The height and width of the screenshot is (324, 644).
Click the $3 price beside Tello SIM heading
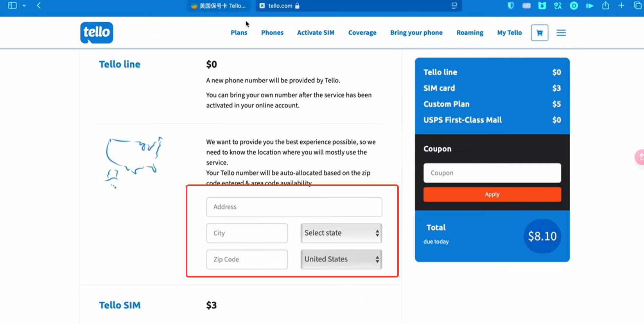click(x=211, y=305)
